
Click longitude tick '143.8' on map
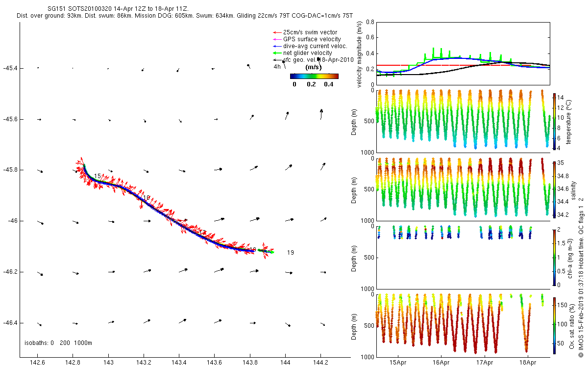[x=249, y=362]
